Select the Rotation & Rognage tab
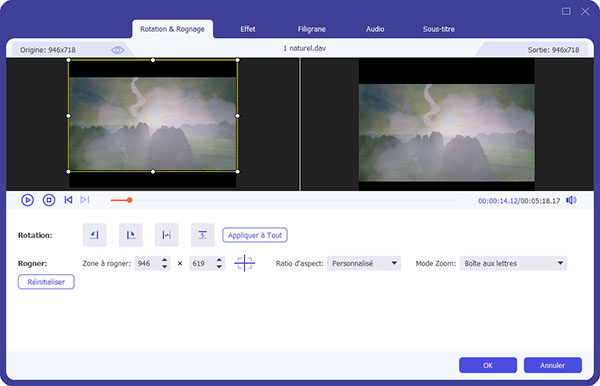The height and width of the screenshot is (386, 600). [x=172, y=29]
